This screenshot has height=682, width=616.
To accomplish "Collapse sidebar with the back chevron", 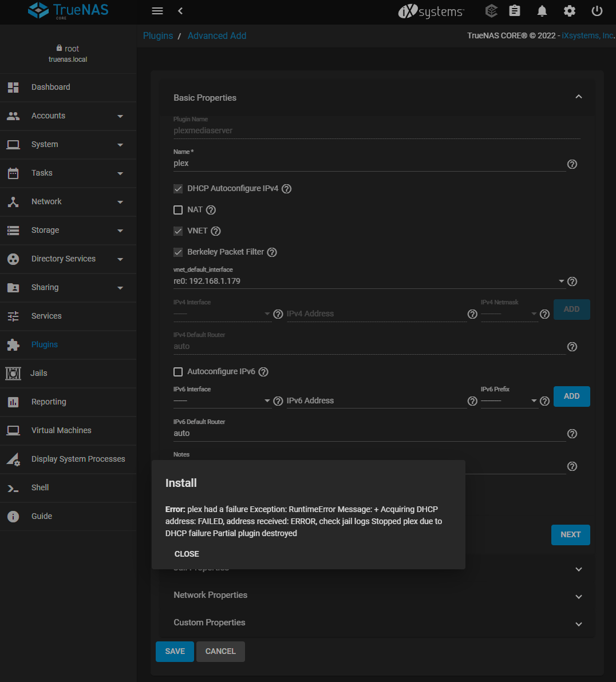I will (x=180, y=11).
